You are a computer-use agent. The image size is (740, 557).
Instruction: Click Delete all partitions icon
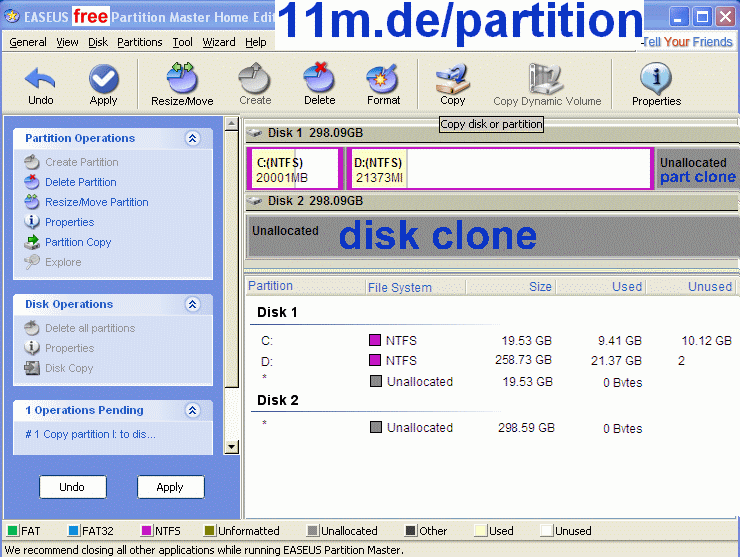(32, 328)
